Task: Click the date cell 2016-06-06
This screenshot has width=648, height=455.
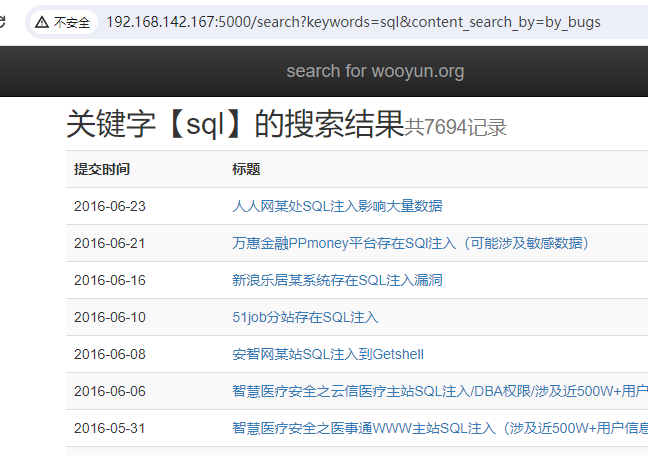Action: pyautogui.click(x=110, y=391)
